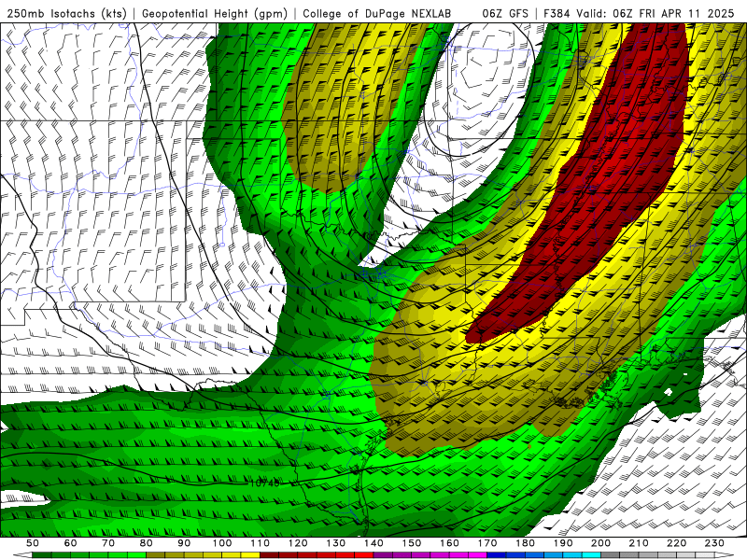The height and width of the screenshot is (560, 747).
Task: Click the "F384 Valid: 06Z FRI APR 11 2025" text
Action: (x=639, y=13)
